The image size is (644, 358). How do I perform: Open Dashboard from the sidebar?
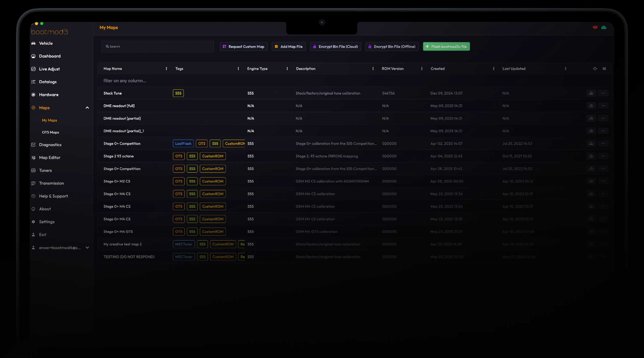click(49, 56)
